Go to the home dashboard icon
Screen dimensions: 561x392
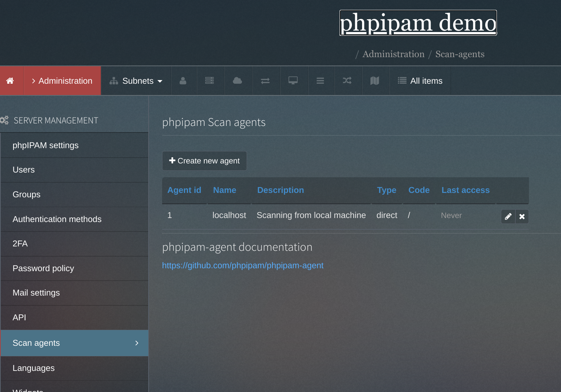pyautogui.click(x=10, y=81)
